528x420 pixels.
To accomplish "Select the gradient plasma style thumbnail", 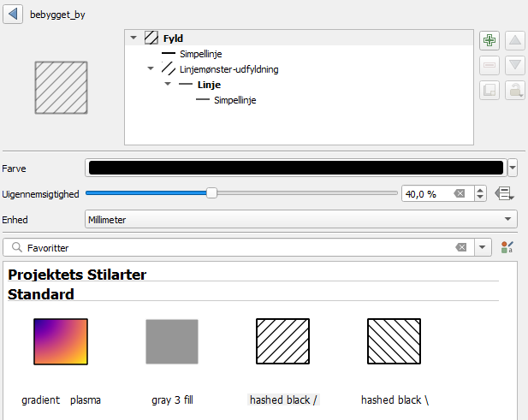I will tap(61, 341).
